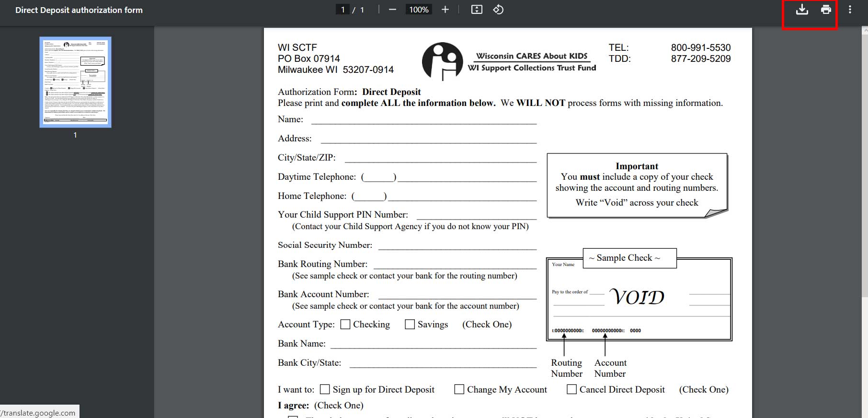This screenshot has height=418, width=868.
Task: Click the "PO Box 07914" address line
Action: coord(309,58)
